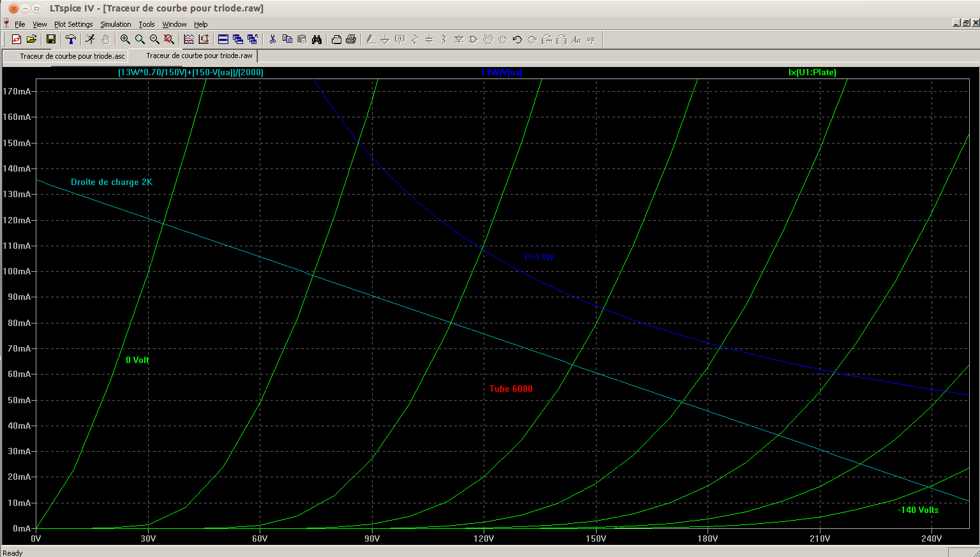Screen dimensions: 980x557
Task: Cut with the scissors icon
Action: click(272, 40)
